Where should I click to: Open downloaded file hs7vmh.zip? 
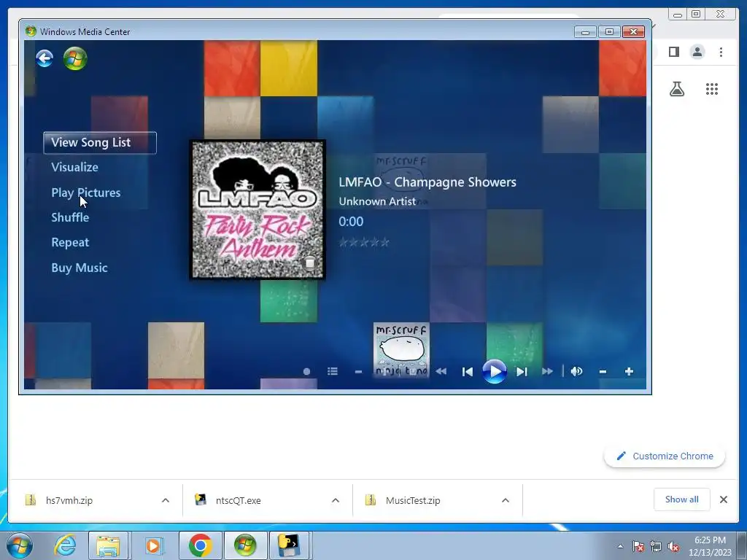coord(69,500)
